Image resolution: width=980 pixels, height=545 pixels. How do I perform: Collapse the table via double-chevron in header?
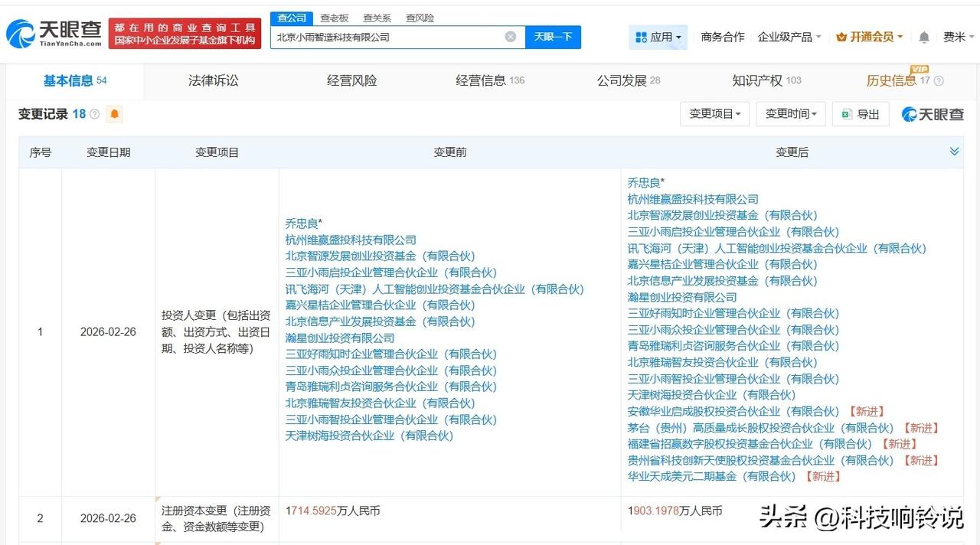[x=954, y=151]
